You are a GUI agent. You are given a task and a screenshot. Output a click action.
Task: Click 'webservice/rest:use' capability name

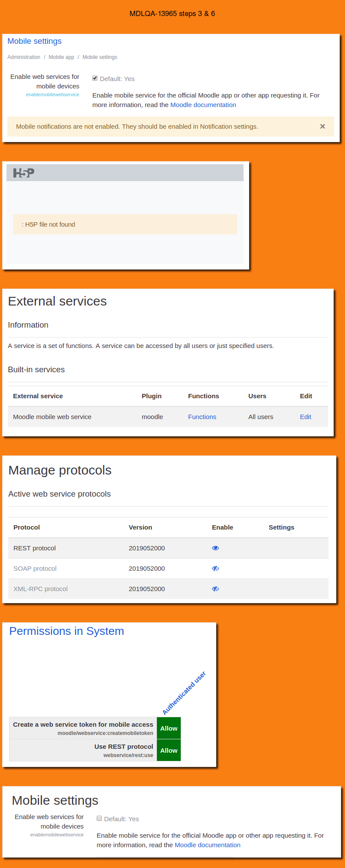pos(128,755)
